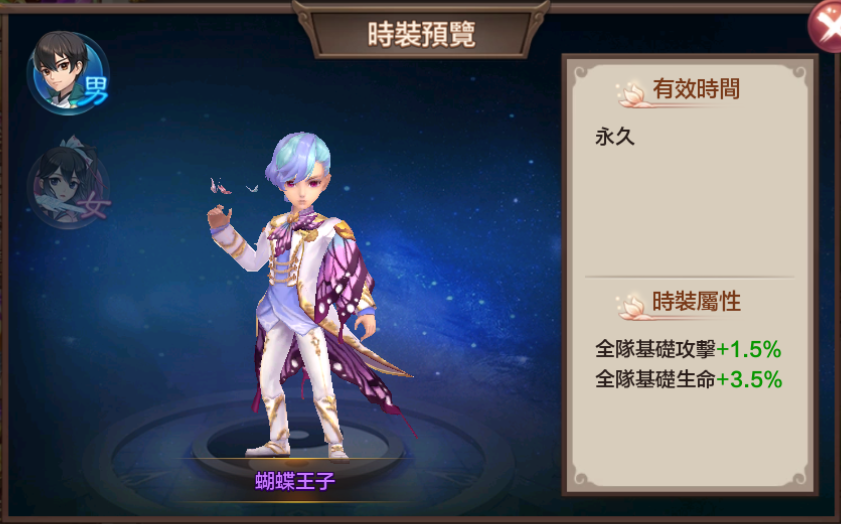Click the lotus icon beside 有效時間

click(x=632, y=94)
